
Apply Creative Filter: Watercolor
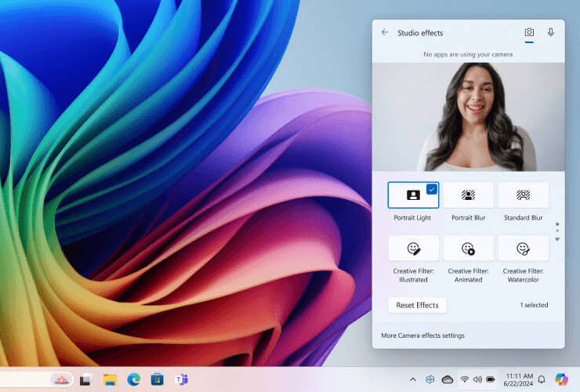pos(524,249)
